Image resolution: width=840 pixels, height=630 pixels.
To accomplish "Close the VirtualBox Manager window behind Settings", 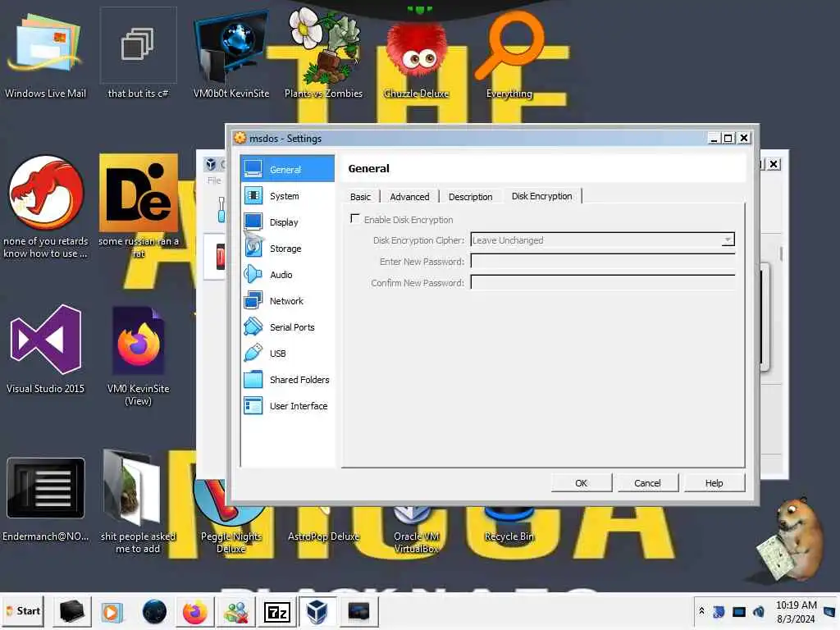I will click(774, 164).
